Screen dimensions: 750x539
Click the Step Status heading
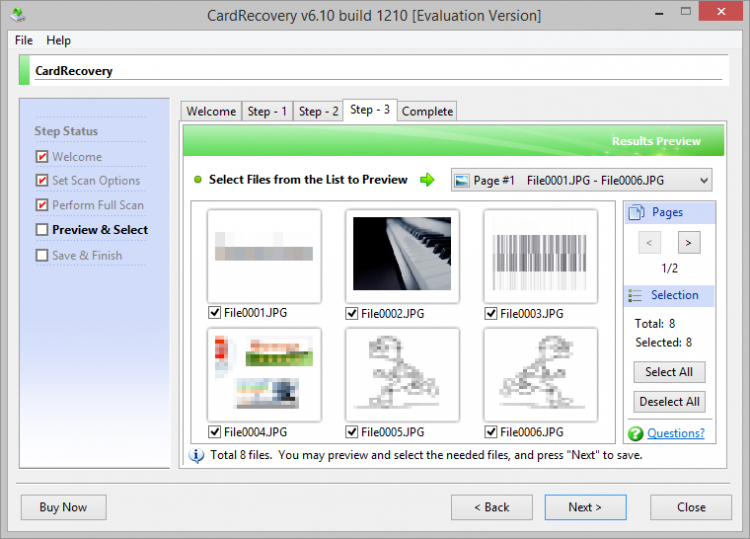[66, 131]
